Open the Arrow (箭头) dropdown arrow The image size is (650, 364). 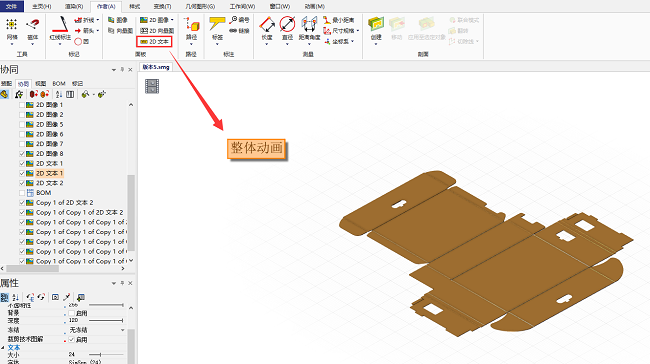pyautogui.click(x=98, y=31)
